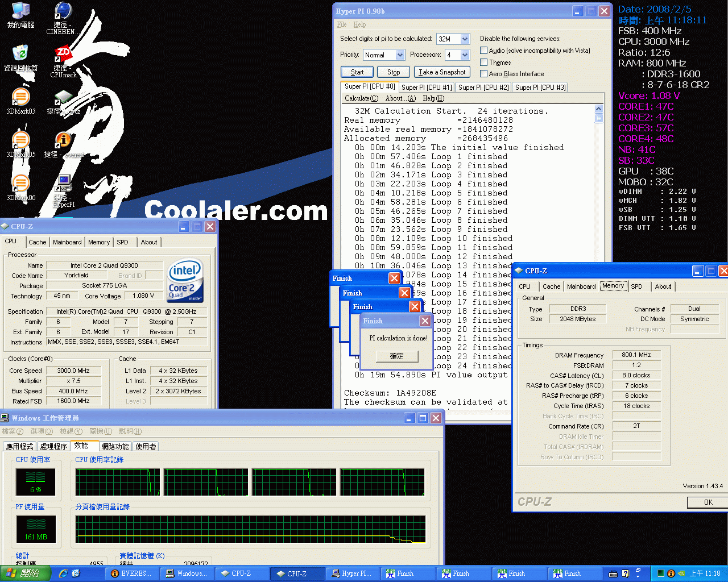Select Super PI [CPU #3] tab
This screenshot has width=728, height=582.
(x=540, y=88)
